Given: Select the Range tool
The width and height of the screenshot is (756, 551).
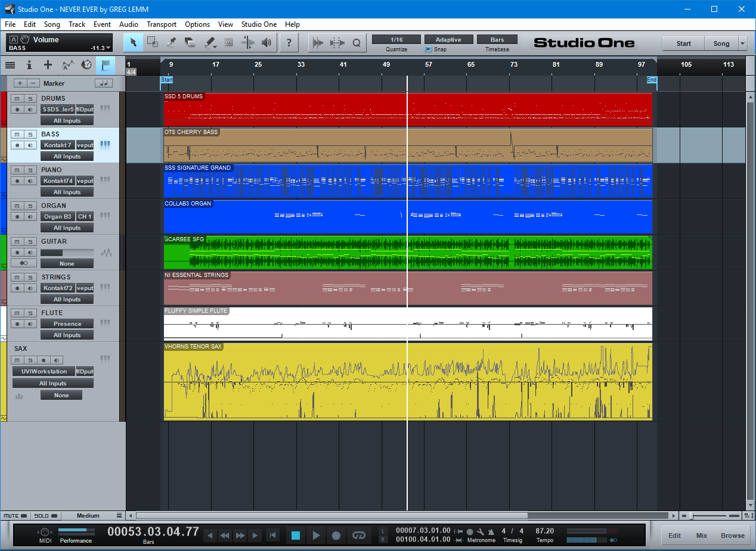Looking at the screenshot, I should pyautogui.click(x=153, y=42).
